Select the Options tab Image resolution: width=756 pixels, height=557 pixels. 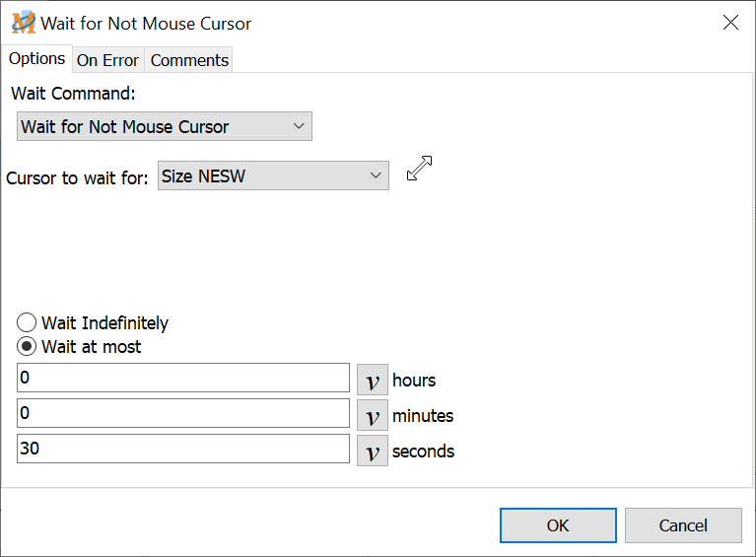point(36,59)
